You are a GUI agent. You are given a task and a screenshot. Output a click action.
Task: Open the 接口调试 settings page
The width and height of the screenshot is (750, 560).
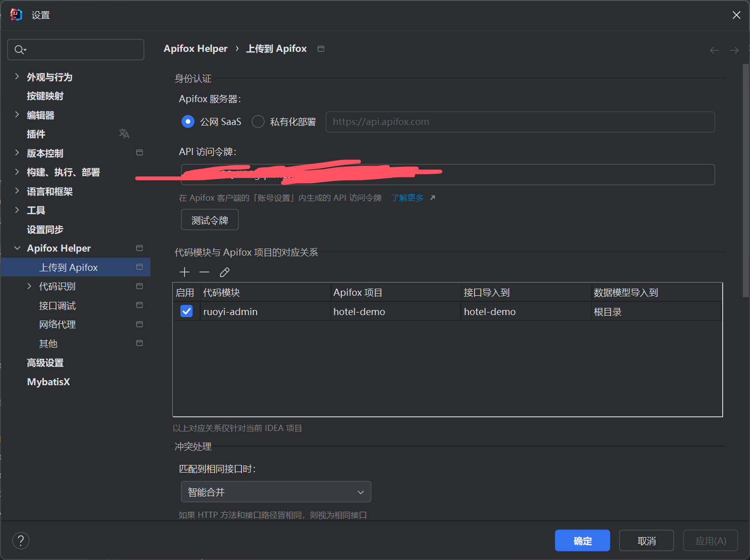pyautogui.click(x=57, y=306)
